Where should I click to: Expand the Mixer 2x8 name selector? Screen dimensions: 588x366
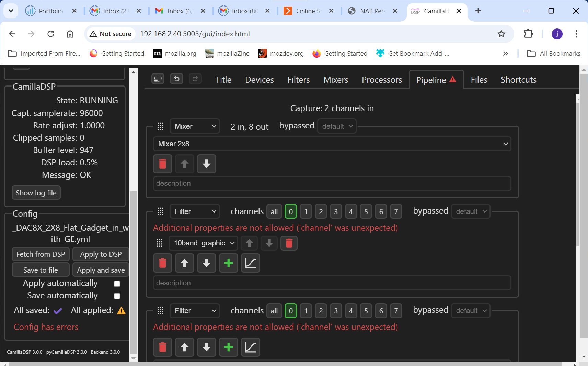[x=332, y=144]
